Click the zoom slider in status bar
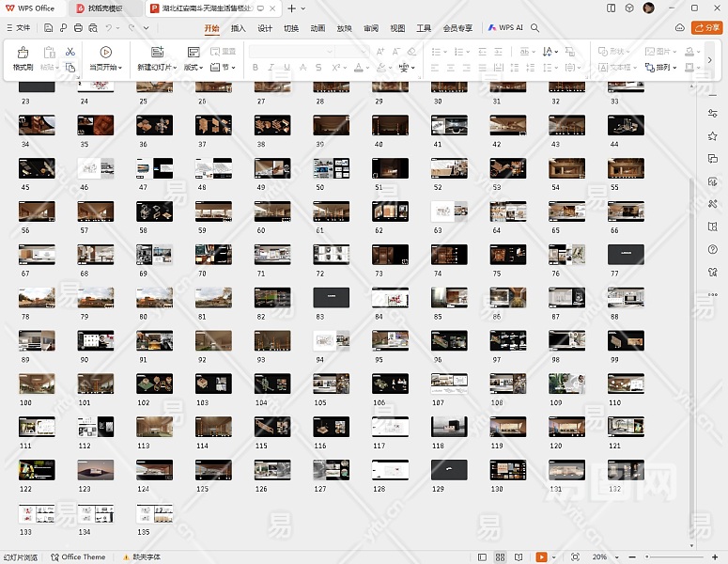Screen dimensions: 728x564 point(673,557)
